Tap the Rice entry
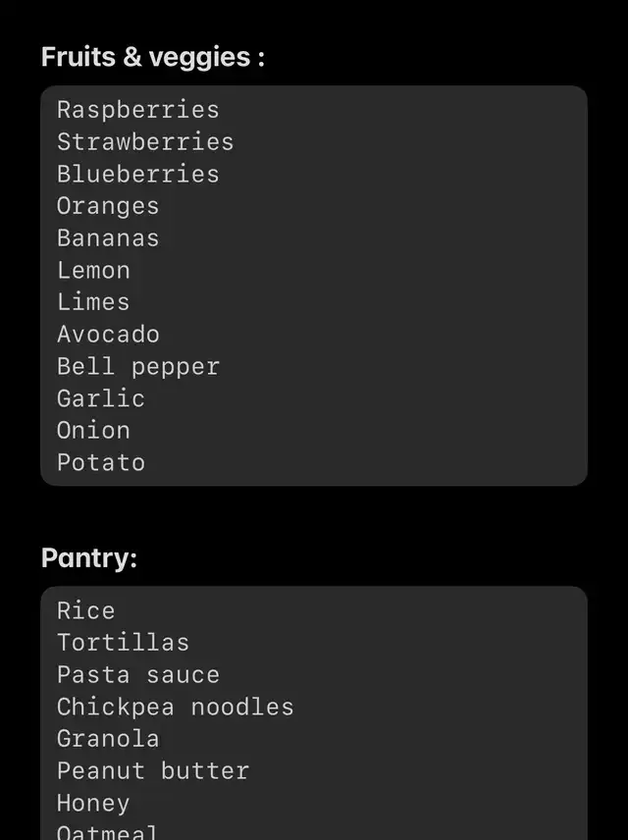The image size is (628, 840). 85,610
